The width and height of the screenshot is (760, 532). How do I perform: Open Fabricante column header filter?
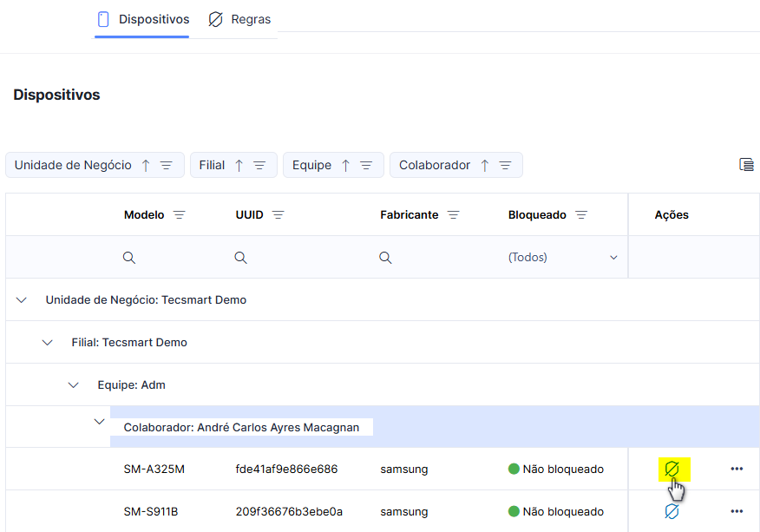(x=453, y=215)
